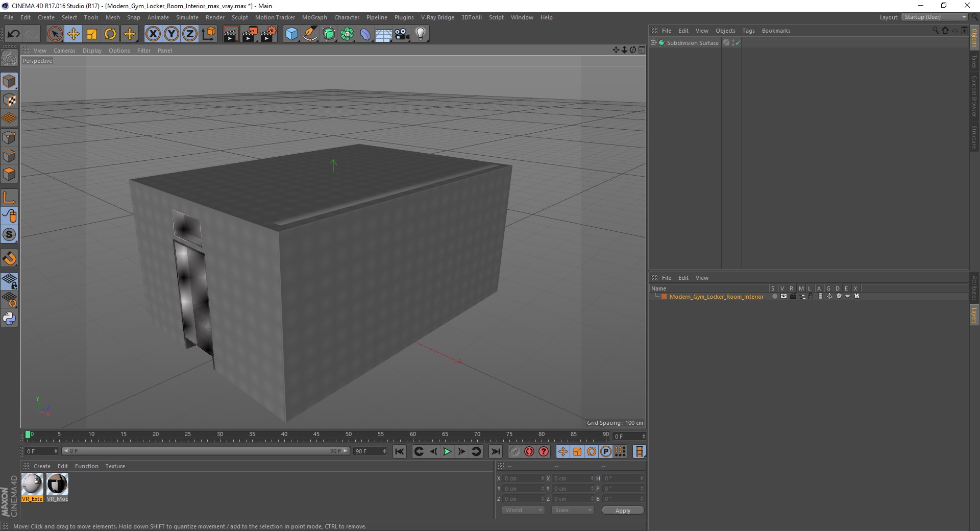Viewport: 980px width, 531px height.
Task: Switch the coordinate system icon
Action: point(208,34)
